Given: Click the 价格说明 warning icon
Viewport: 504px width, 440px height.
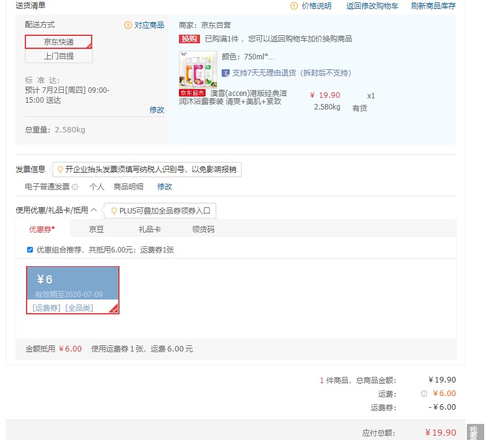Looking at the screenshot, I should coord(293,6).
